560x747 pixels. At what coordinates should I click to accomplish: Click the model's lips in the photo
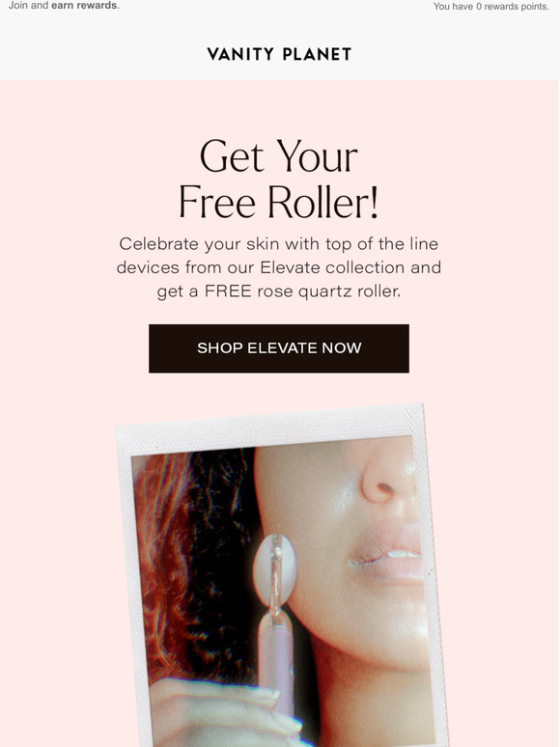[386, 555]
